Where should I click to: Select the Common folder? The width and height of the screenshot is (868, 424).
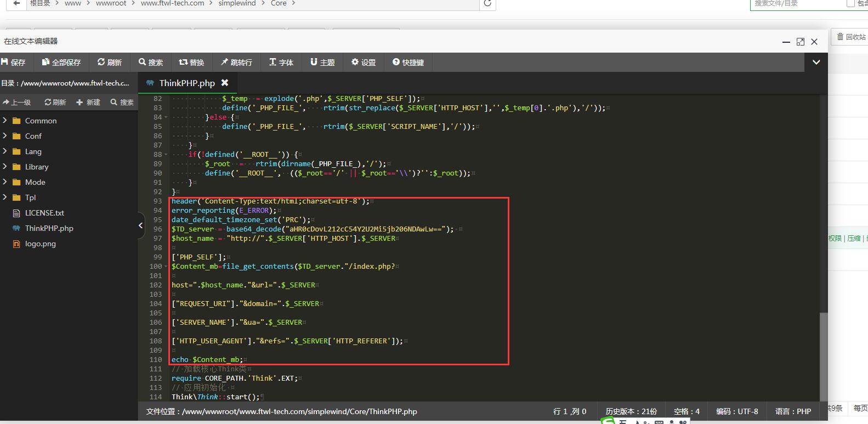[41, 121]
